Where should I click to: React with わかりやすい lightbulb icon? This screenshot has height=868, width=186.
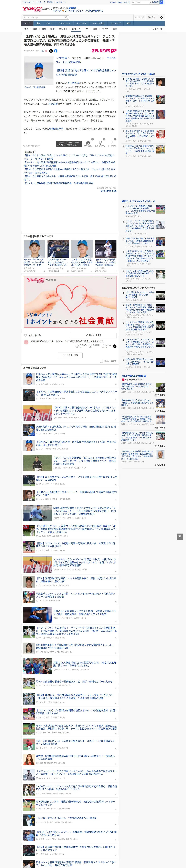coord(100,143)
